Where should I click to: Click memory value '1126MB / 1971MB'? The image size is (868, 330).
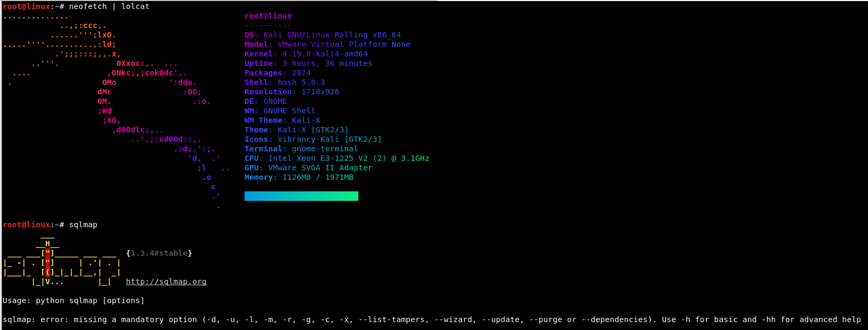click(x=318, y=177)
